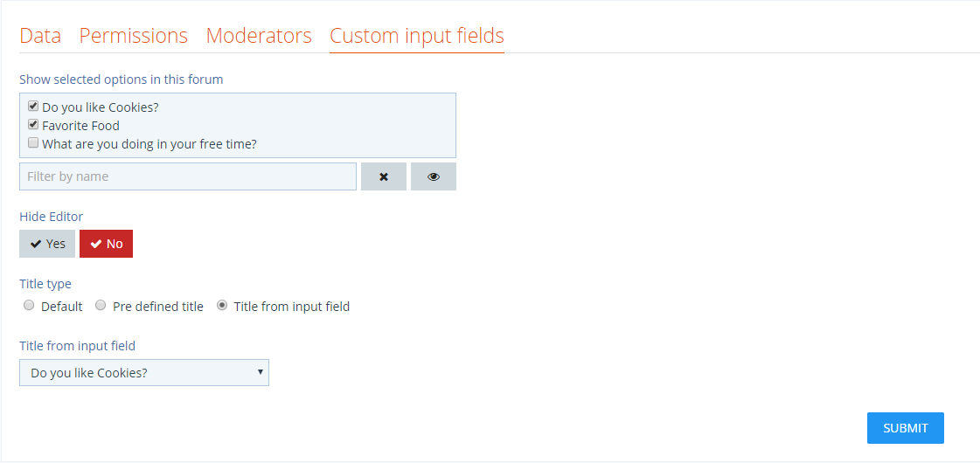
Task: Focus the 'Filter by name' text field
Action: (188, 176)
